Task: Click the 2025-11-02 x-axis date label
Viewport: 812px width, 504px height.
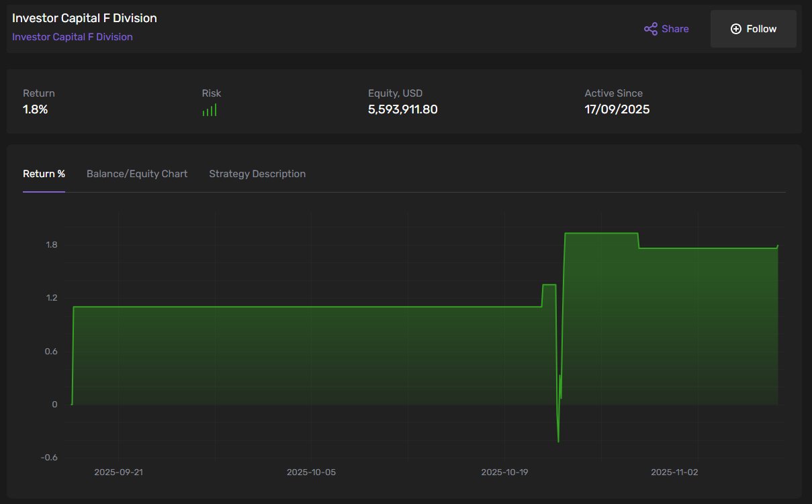Action: pos(674,472)
